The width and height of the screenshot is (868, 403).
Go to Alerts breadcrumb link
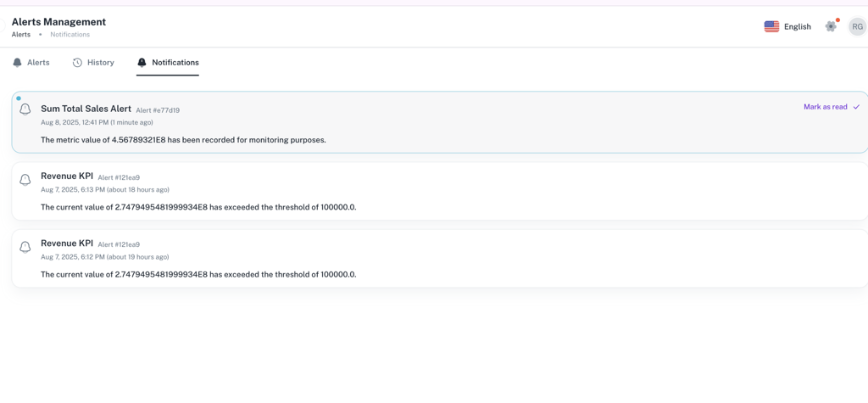point(21,35)
